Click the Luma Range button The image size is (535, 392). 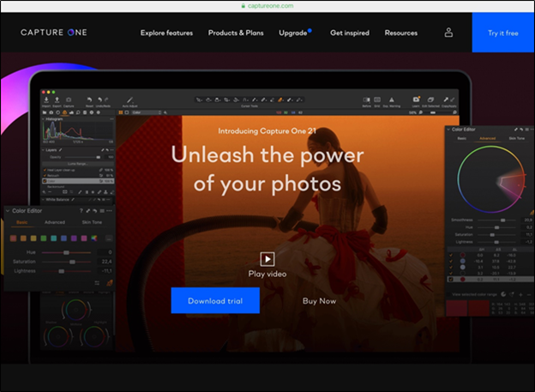(78, 164)
